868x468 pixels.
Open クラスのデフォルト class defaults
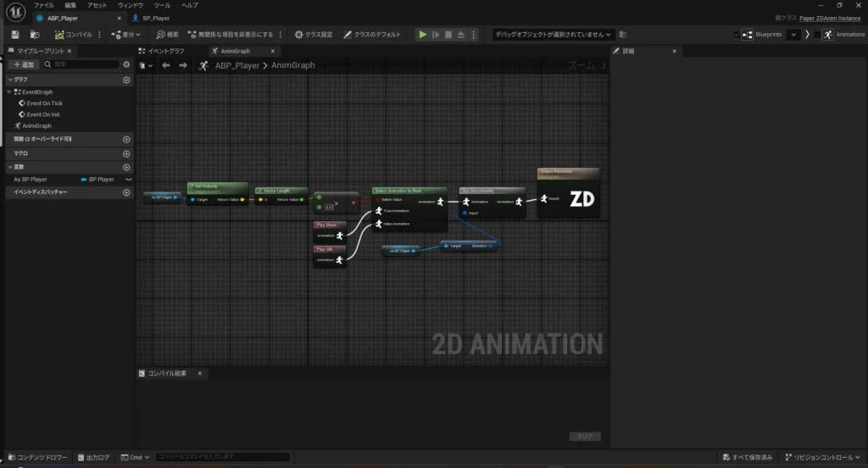371,35
